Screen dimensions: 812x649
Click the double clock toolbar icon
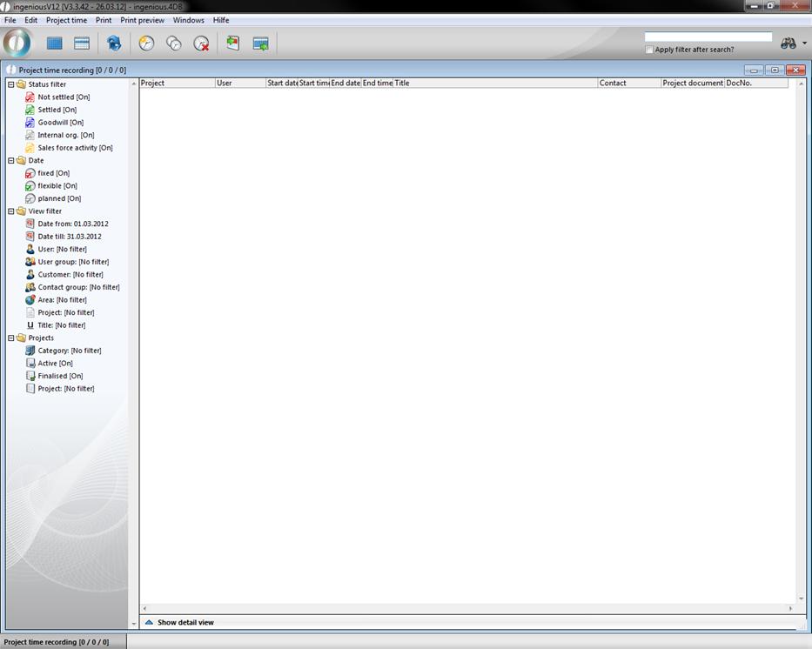click(x=174, y=43)
